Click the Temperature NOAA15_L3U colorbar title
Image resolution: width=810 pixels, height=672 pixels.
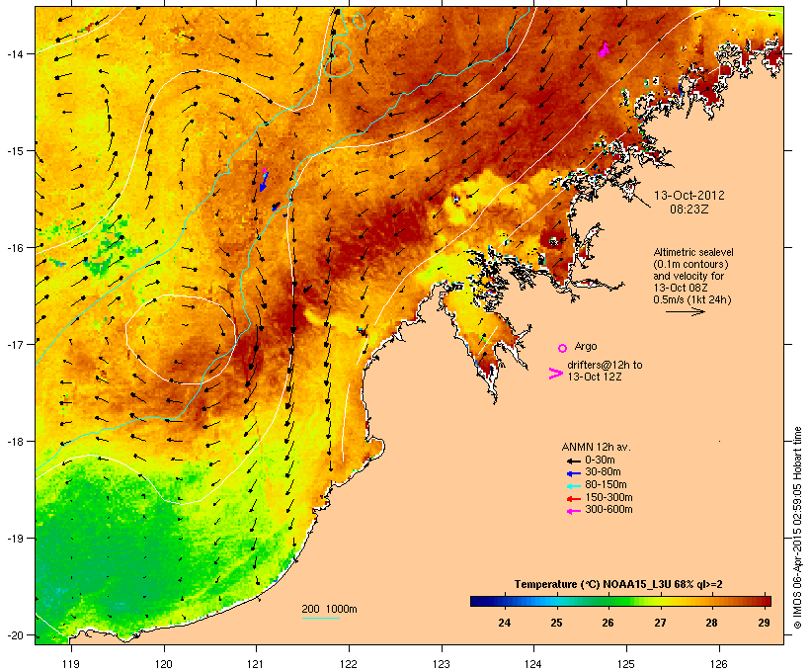[x=618, y=584]
